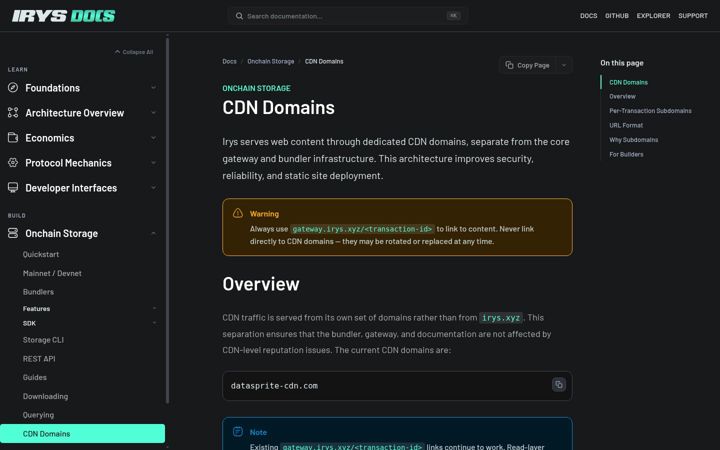Open Downloading sidebar page

tap(45, 396)
